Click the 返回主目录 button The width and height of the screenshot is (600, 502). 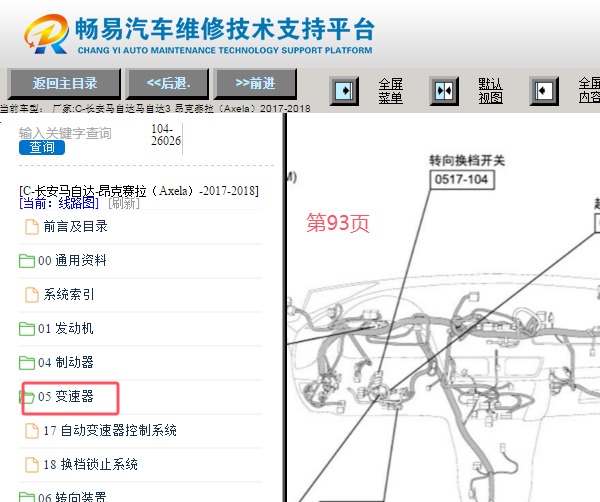64,83
